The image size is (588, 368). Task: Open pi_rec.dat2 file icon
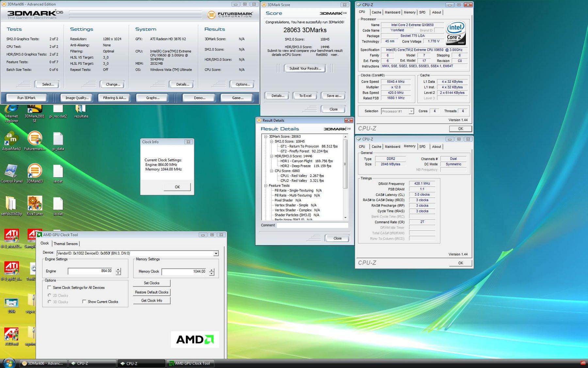58,112
